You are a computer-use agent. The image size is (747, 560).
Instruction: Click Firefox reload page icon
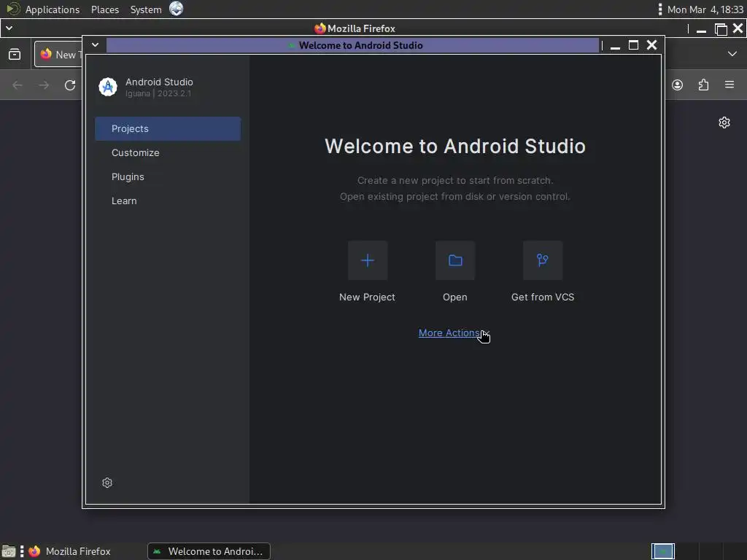pos(70,85)
